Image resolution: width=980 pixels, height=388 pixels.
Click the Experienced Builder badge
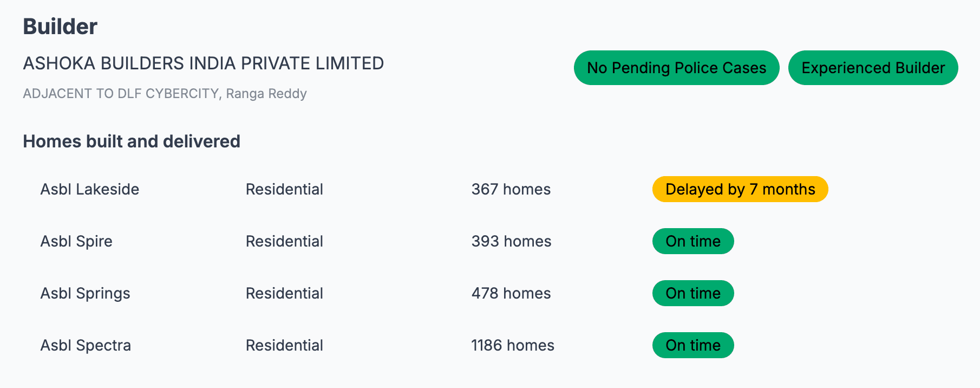(x=873, y=68)
